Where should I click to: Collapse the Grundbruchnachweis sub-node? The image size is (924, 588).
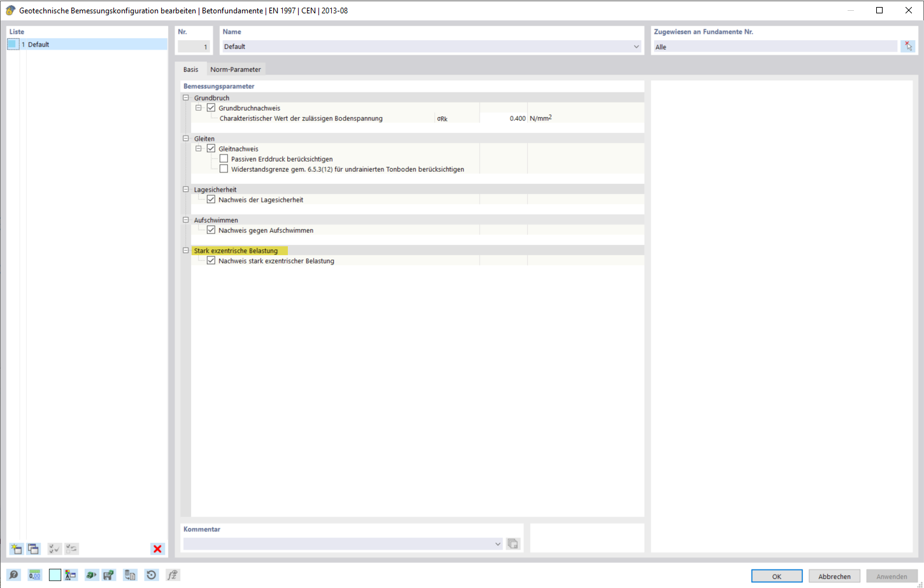199,108
